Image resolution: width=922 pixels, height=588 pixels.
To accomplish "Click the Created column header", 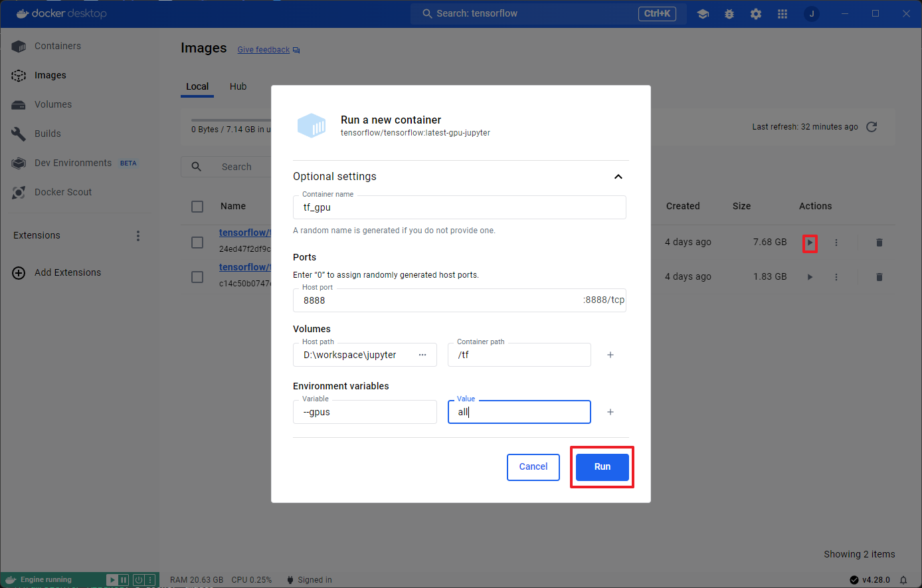I will tap(683, 207).
